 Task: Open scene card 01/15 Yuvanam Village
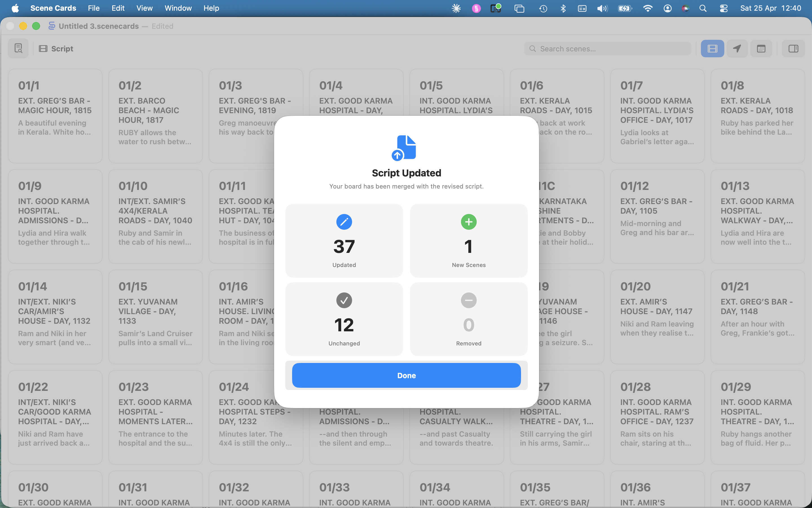point(155,317)
